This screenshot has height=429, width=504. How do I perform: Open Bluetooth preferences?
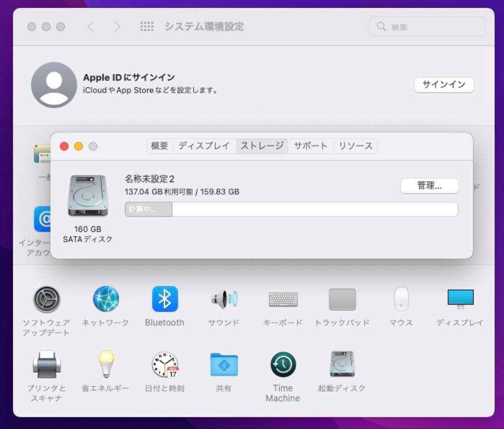164,300
